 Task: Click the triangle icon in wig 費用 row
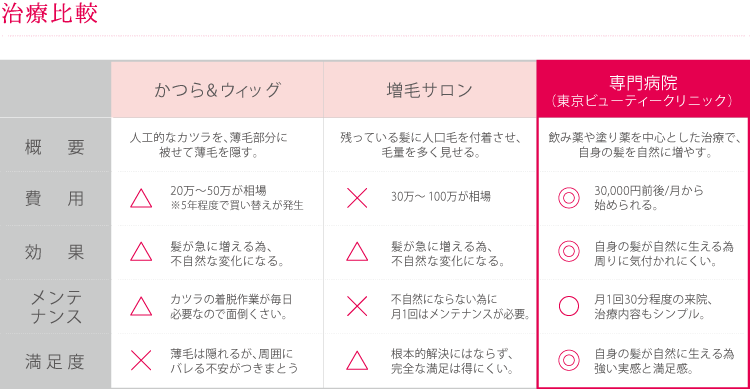[x=141, y=198]
